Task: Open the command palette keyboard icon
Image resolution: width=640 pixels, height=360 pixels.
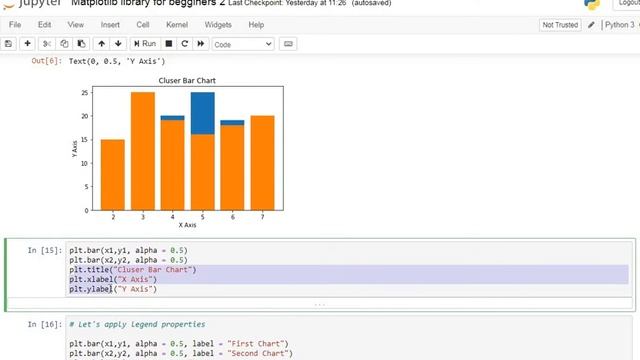Action: click(288, 44)
